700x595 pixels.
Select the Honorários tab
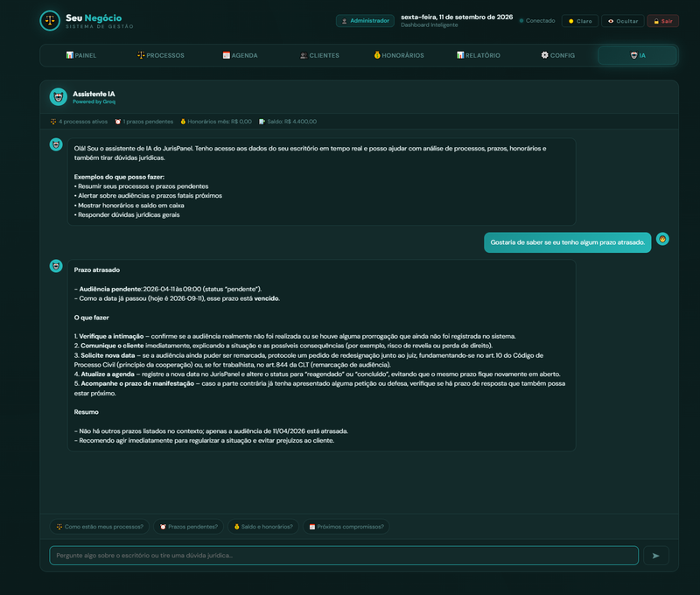(399, 55)
